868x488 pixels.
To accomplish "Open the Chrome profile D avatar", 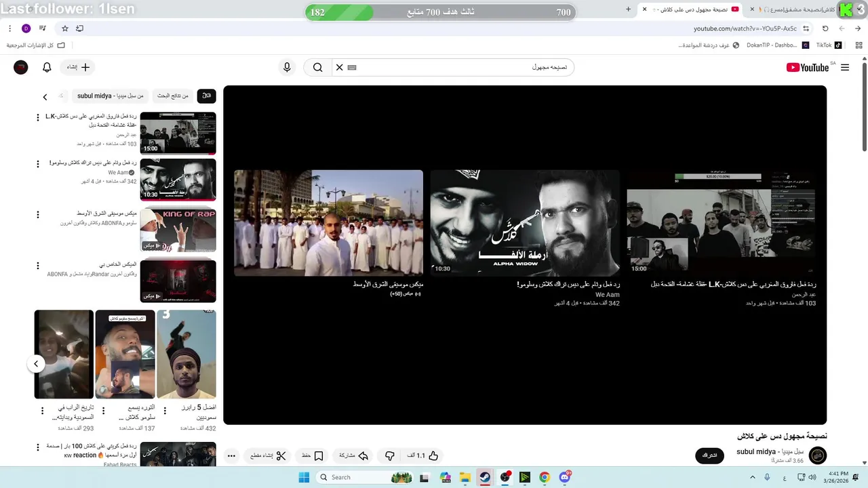I will click(26, 28).
